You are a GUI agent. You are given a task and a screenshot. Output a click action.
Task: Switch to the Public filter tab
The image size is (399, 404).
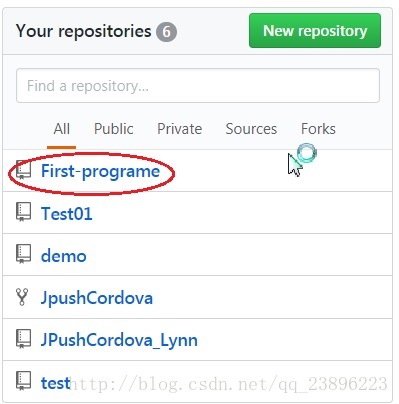pyautogui.click(x=114, y=129)
